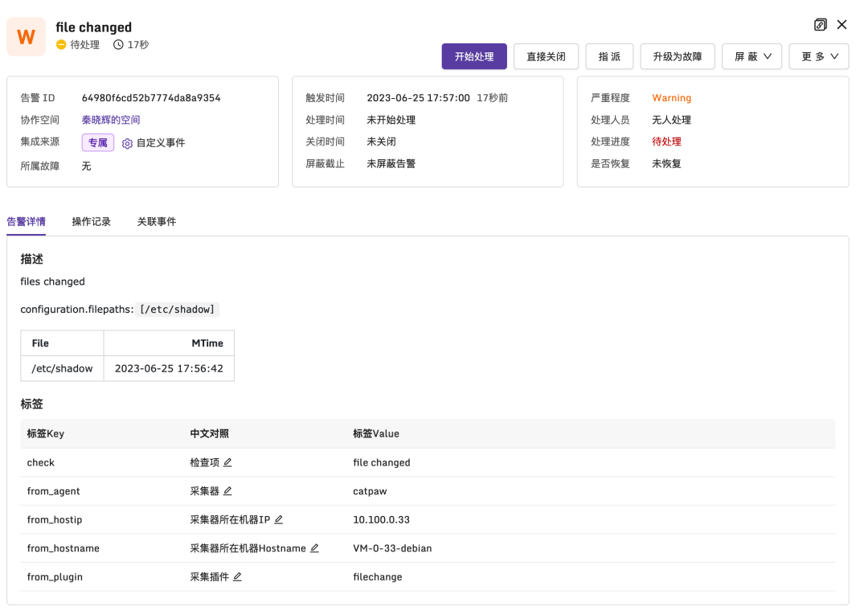This screenshot has width=868, height=615.
Task: Select the /etc/shadow table cell
Action: pyautogui.click(x=62, y=369)
